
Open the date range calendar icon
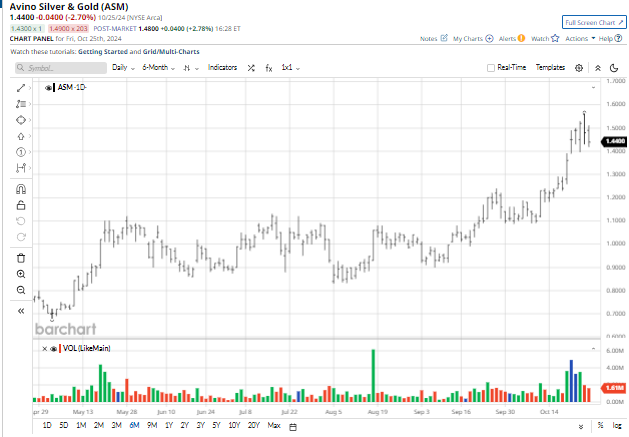coord(293,427)
